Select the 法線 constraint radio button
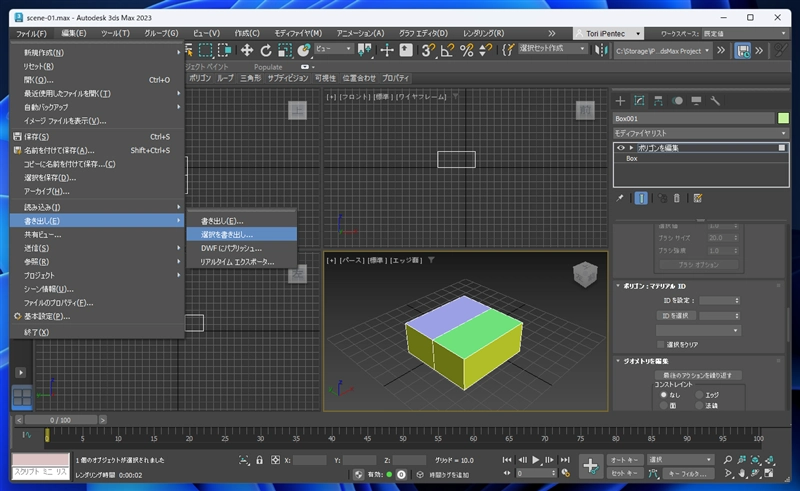This screenshot has height=491, width=800. click(699, 405)
